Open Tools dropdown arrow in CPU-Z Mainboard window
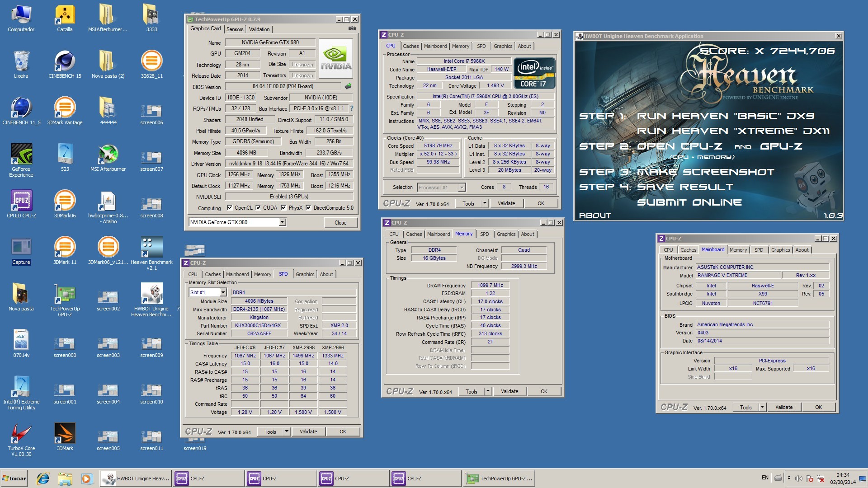This screenshot has height=488, width=868. click(x=762, y=407)
